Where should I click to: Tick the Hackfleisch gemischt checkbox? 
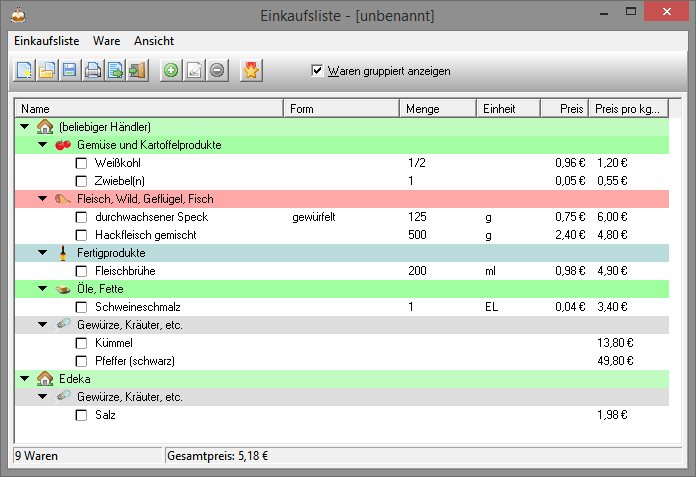82,235
